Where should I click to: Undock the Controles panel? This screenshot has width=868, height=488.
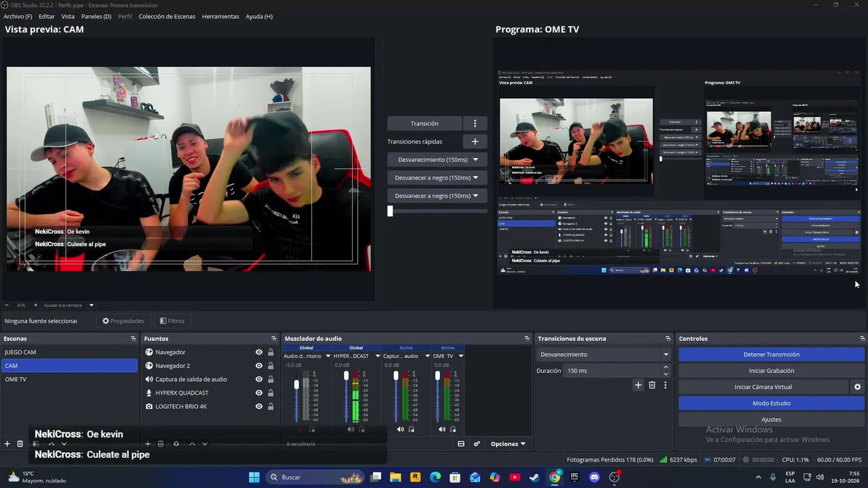(862, 338)
